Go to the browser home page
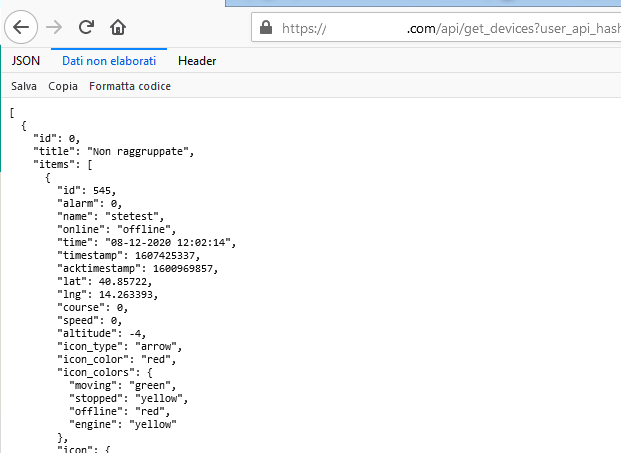 click(x=118, y=27)
